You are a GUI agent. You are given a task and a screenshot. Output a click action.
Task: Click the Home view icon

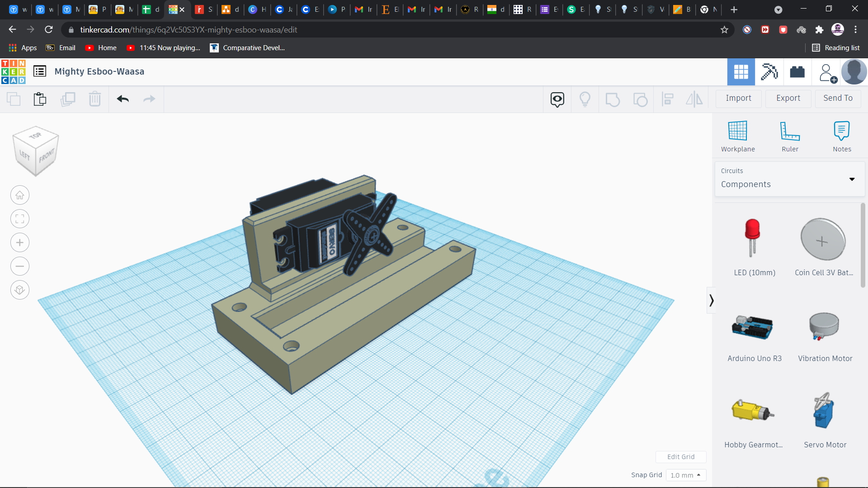pos(20,195)
